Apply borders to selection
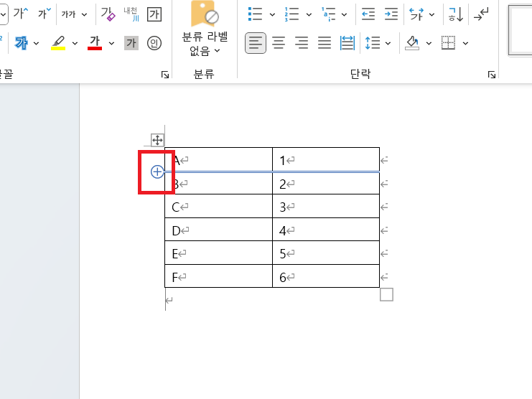532x399 pixels. [448, 43]
